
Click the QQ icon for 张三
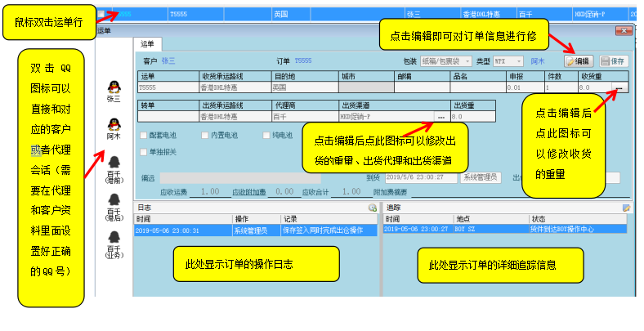(x=114, y=87)
